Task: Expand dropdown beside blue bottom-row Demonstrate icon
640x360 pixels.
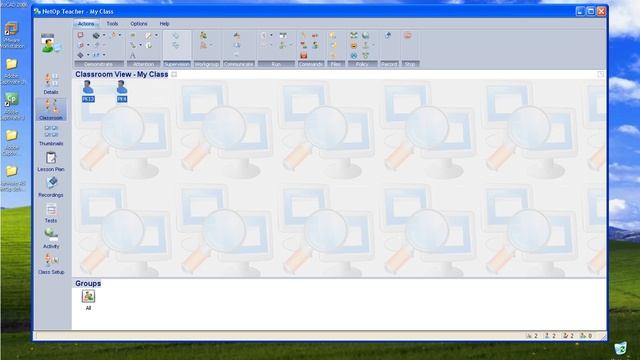Action: click(x=104, y=55)
